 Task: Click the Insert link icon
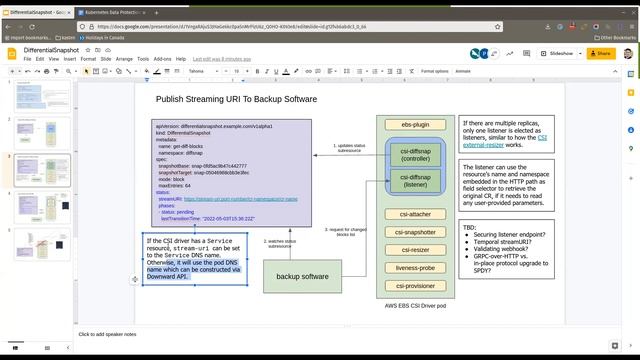pyautogui.click(x=309, y=71)
